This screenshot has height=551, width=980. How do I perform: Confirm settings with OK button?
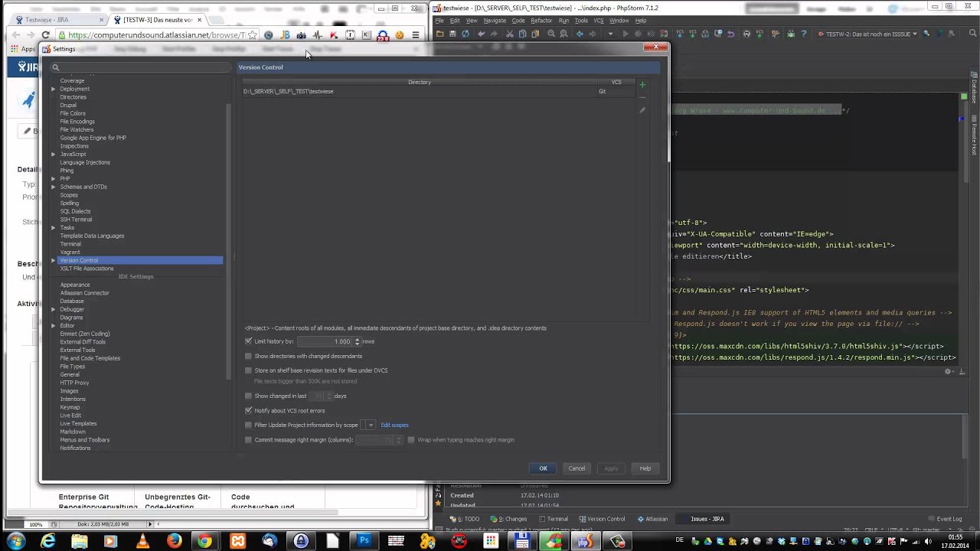[543, 468]
